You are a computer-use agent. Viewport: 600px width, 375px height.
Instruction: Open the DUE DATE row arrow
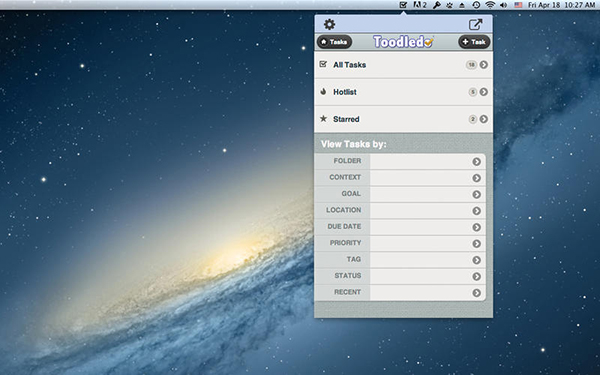coord(476,227)
